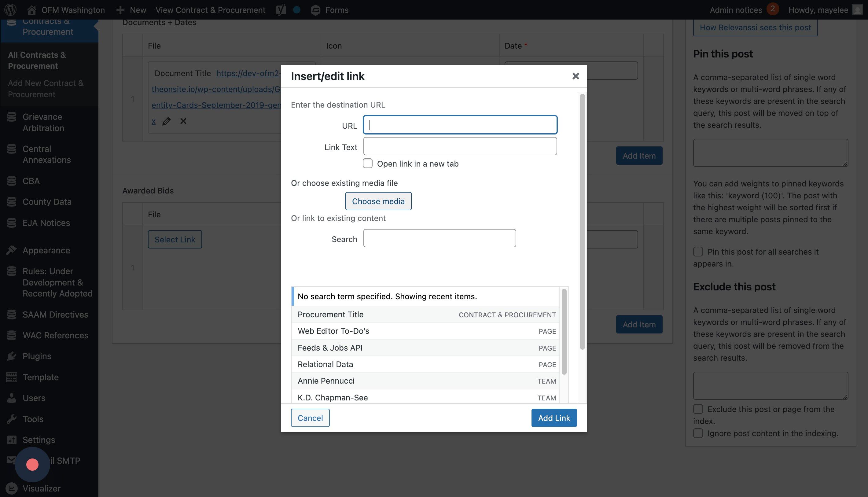Tick Ignore post content in the indexing
Image resolution: width=868 pixels, height=497 pixels.
pyautogui.click(x=698, y=433)
